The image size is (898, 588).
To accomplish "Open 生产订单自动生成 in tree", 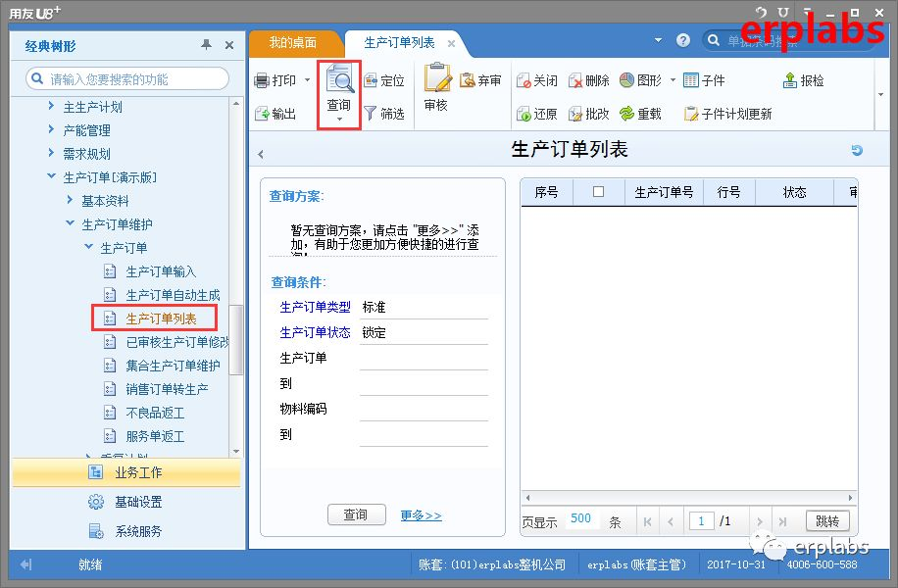I will click(x=173, y=295).
